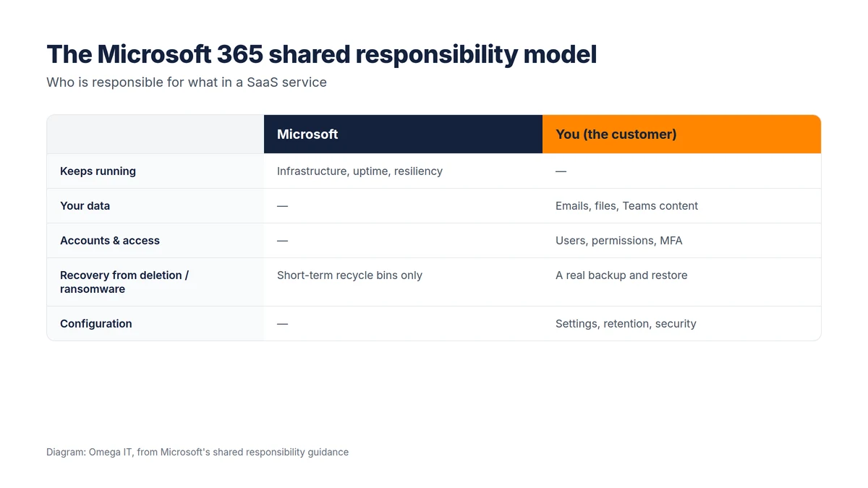Image resolution: width=868 pixels, height=488 pixels.
Task: Click the 'Accounts & access' row label
Action: 110,241
